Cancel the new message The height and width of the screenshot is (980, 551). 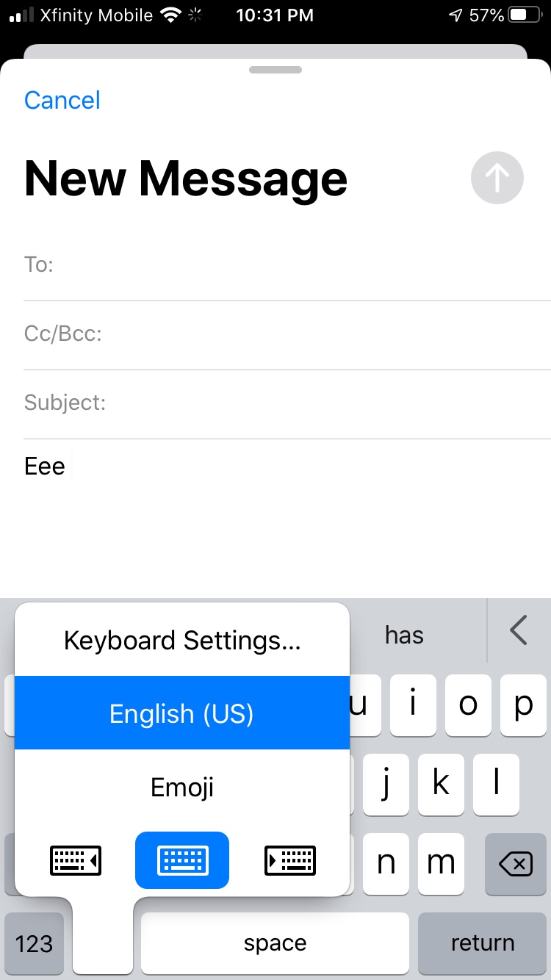pyautogui.click(x=62, y=101)
